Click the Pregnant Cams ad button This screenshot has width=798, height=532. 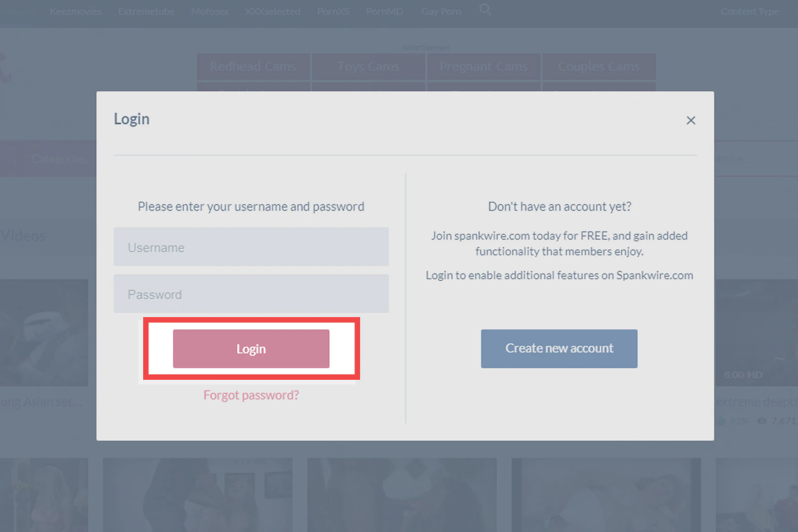click(484, 66)
